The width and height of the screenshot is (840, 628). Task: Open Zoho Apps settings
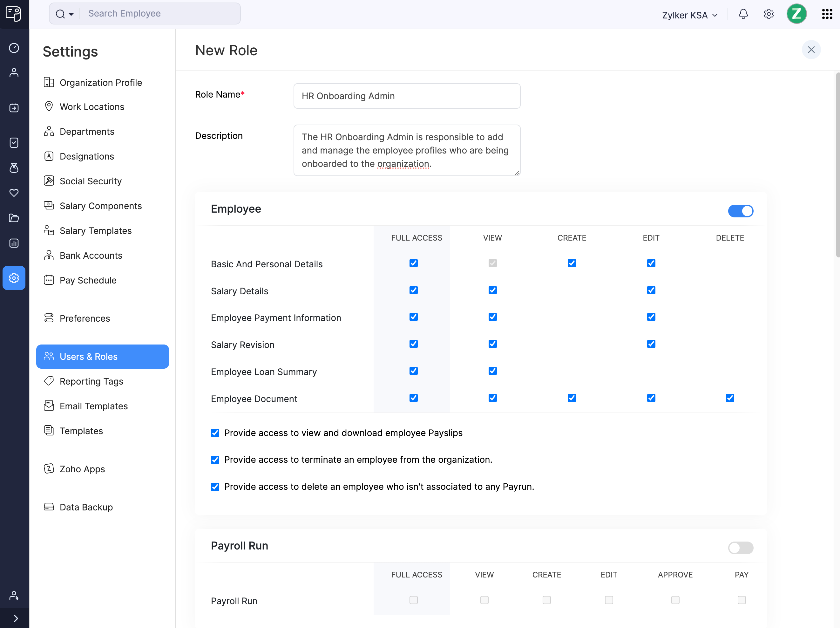82,469
